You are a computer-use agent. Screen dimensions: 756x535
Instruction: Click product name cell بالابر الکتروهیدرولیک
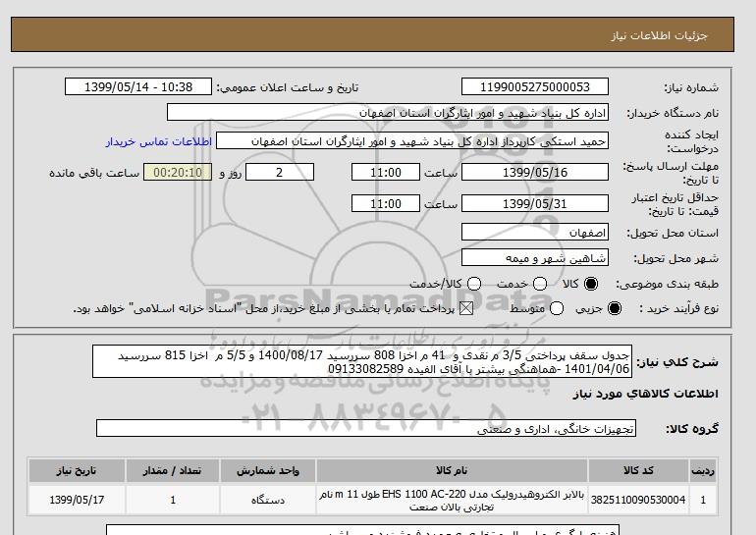452,500
